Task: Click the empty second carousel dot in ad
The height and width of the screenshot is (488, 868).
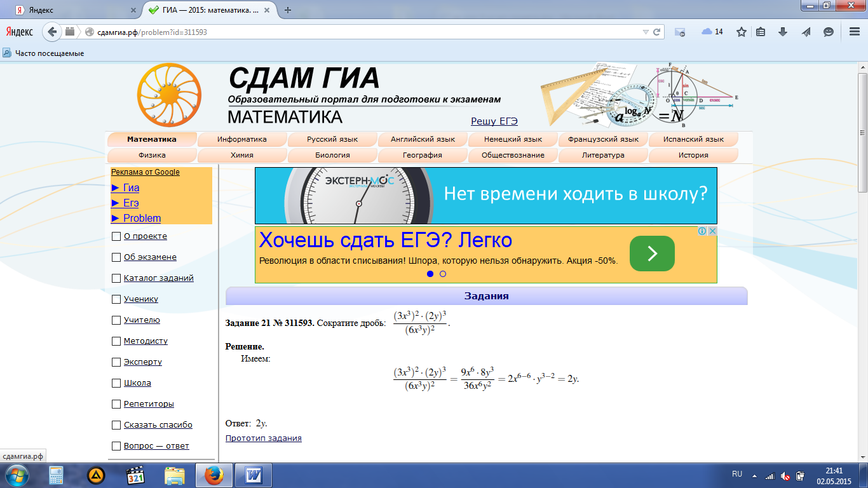Action: [x=443, y=274]
